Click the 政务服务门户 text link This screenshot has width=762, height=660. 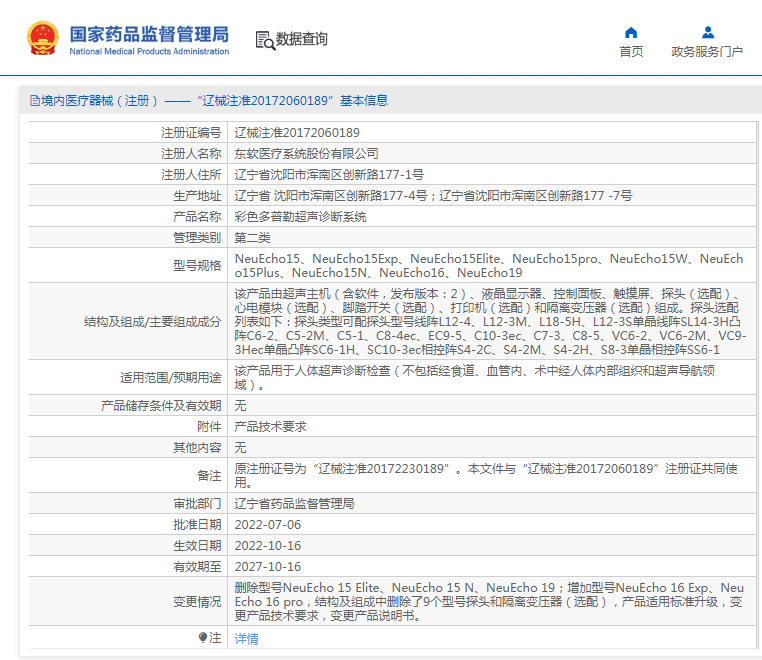point(707,52)
